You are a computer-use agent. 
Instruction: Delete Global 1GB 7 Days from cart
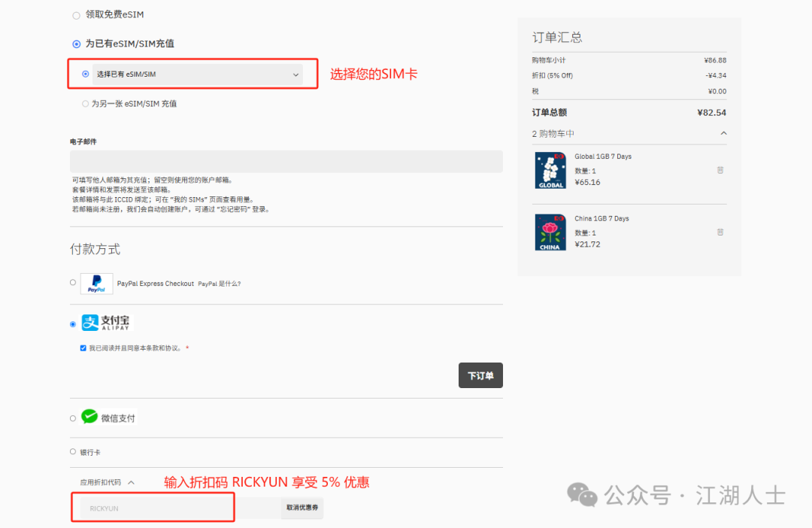(720, 170)
